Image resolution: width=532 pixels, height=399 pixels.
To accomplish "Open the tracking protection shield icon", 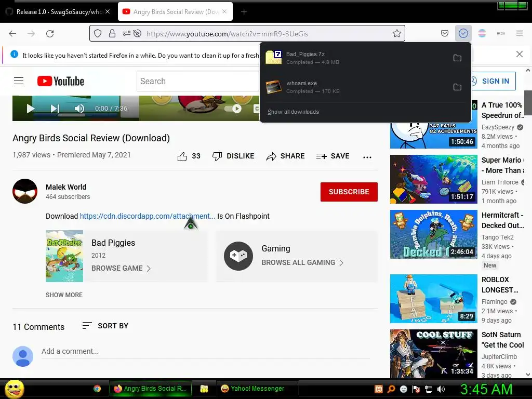I will pos(98,34).
